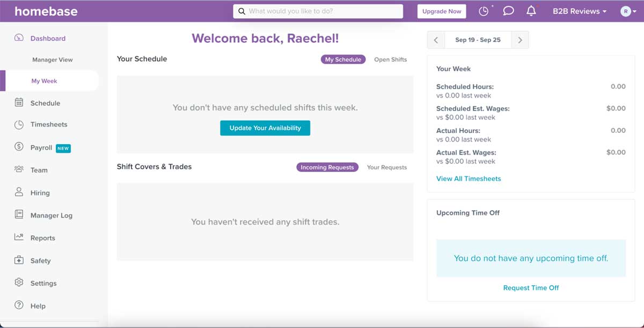Open the Team page

(x=39, y=170)
